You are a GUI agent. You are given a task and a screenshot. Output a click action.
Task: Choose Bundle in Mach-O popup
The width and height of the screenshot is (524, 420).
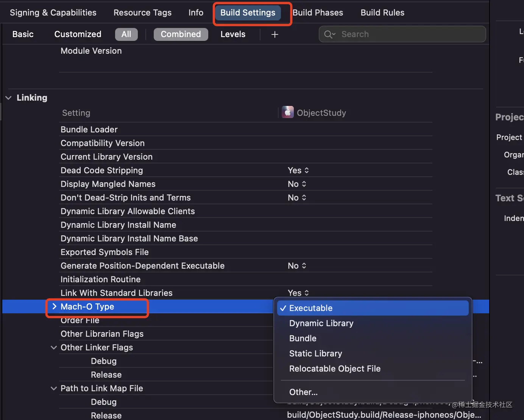point(373,338)
